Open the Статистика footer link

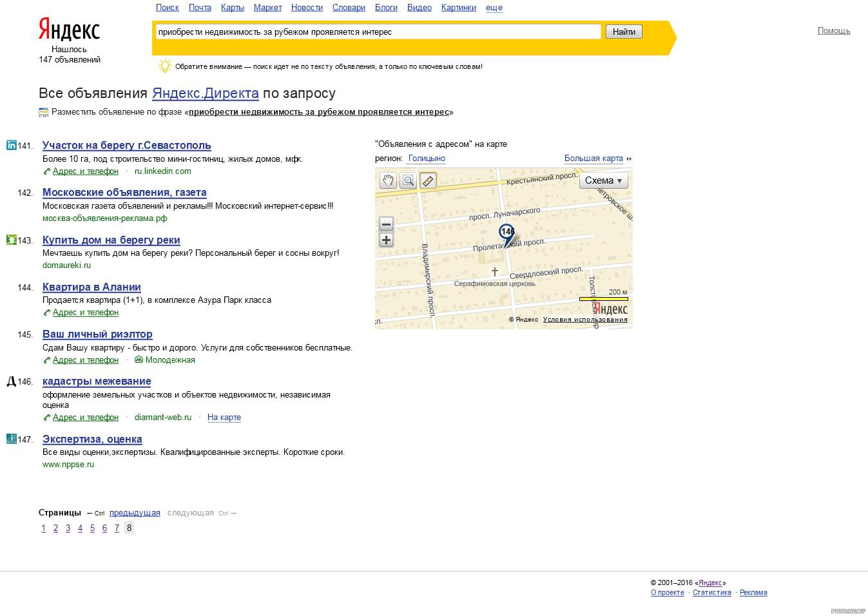click(712, 593)
